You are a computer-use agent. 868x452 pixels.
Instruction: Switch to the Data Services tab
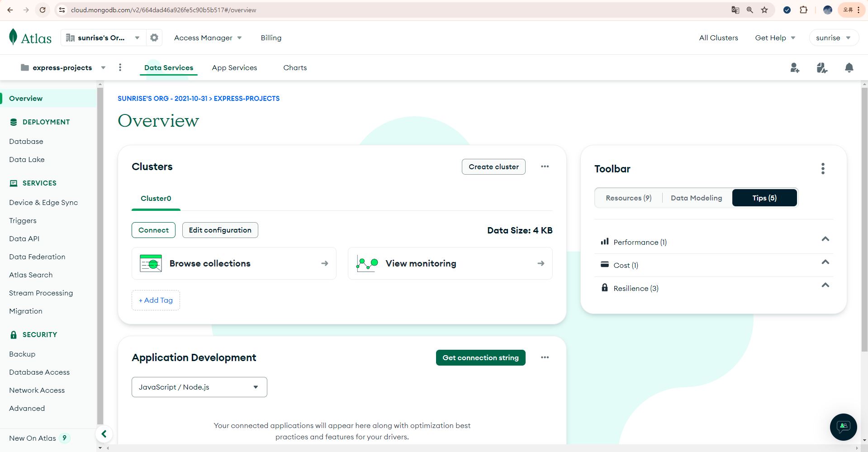(x=169, y=68)
